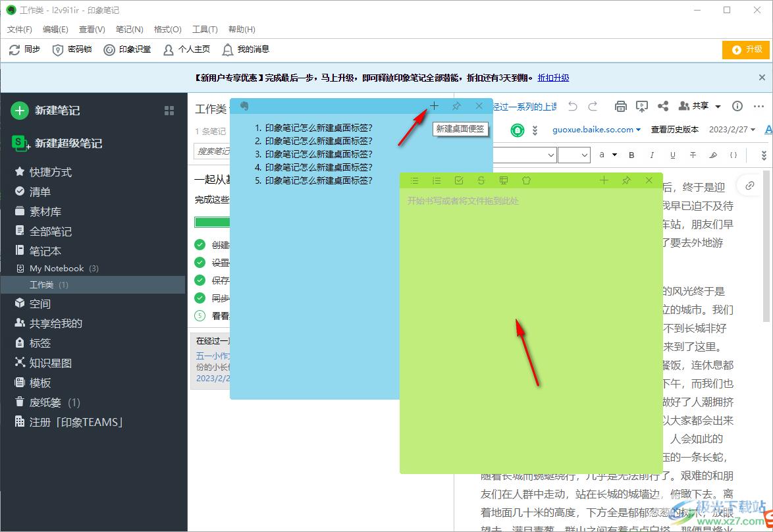Click 注册「印象TEAMS」 in the sidebar
The width and height of the screenshot is (773, 532).
pyautogui.click(x=69, y=422)
